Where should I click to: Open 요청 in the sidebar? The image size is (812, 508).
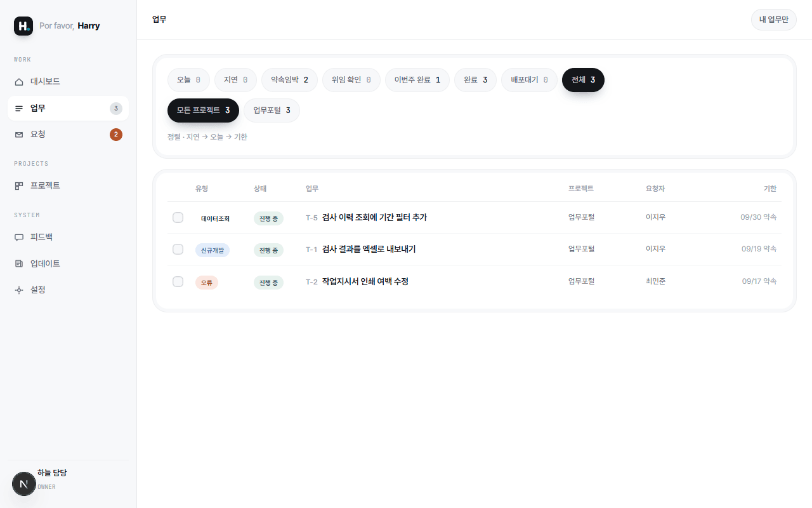(x=68, y=135)
